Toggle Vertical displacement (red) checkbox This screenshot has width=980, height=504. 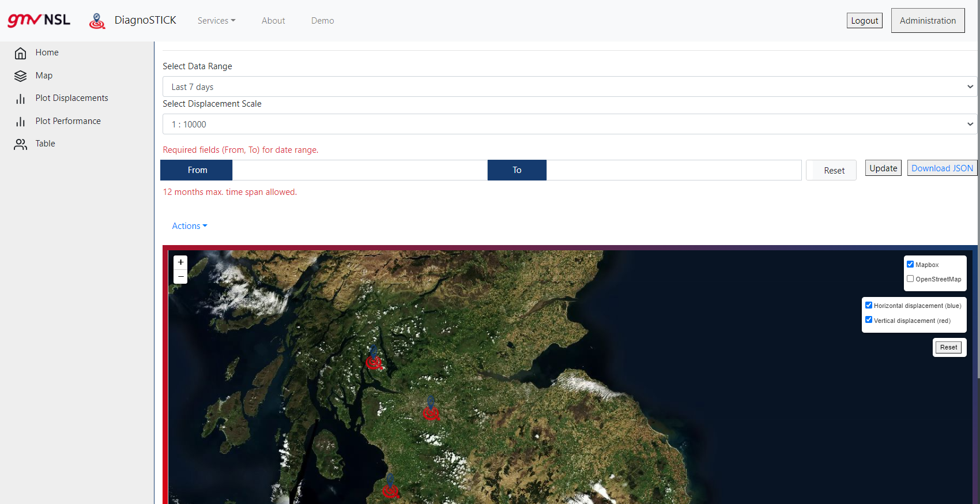[x=869, y=319]
